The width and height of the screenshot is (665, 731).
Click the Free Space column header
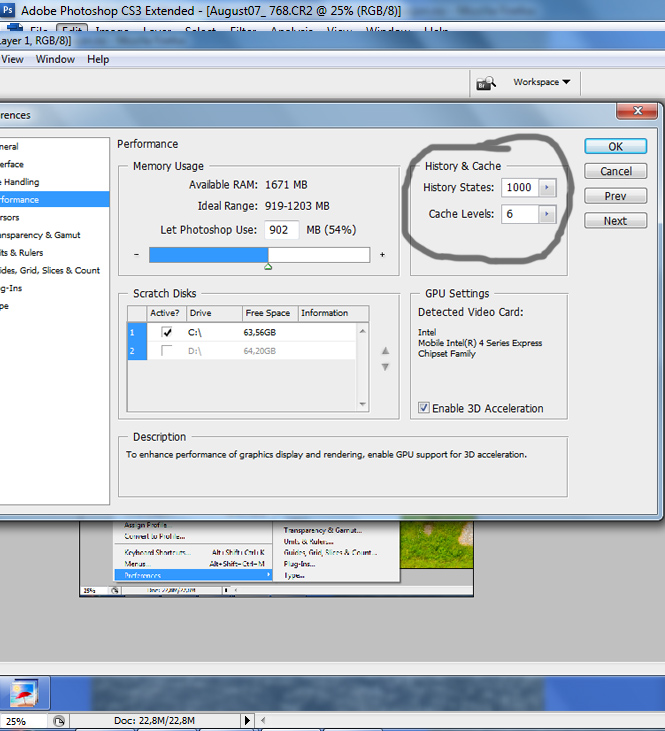click(x=270, y=313)
